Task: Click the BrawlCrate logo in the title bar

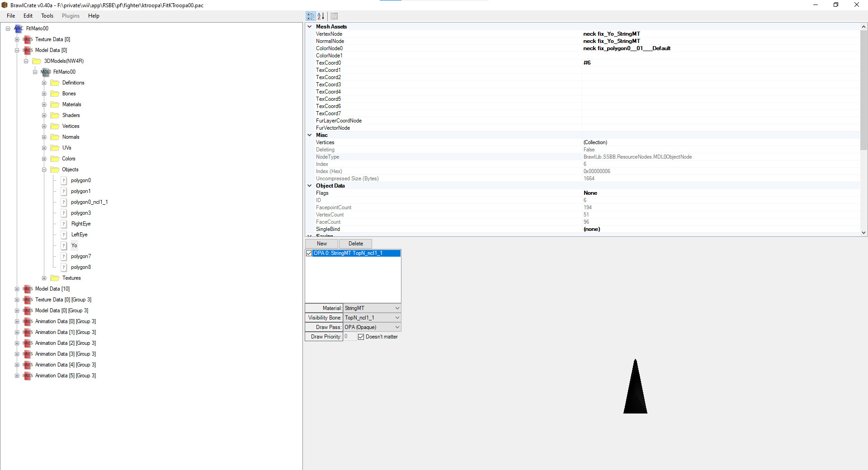Action: tap(5, 5)
